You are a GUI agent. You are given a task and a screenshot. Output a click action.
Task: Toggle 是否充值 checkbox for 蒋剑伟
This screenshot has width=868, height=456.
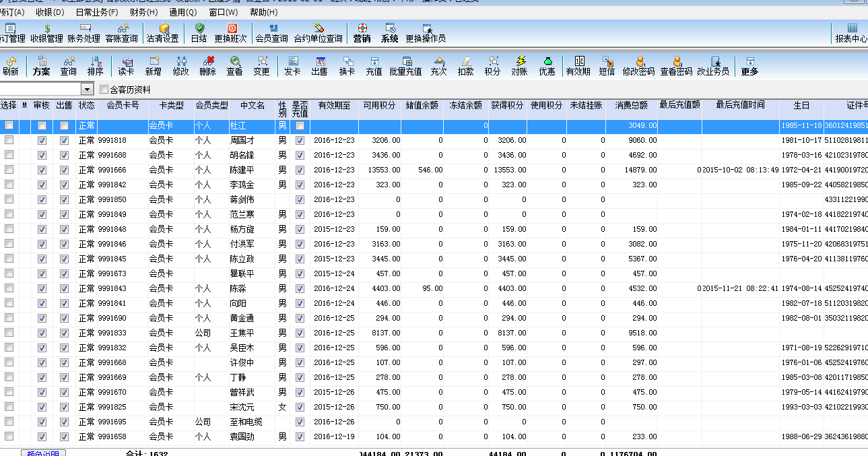pyautogui.click(x=300, y=199)
